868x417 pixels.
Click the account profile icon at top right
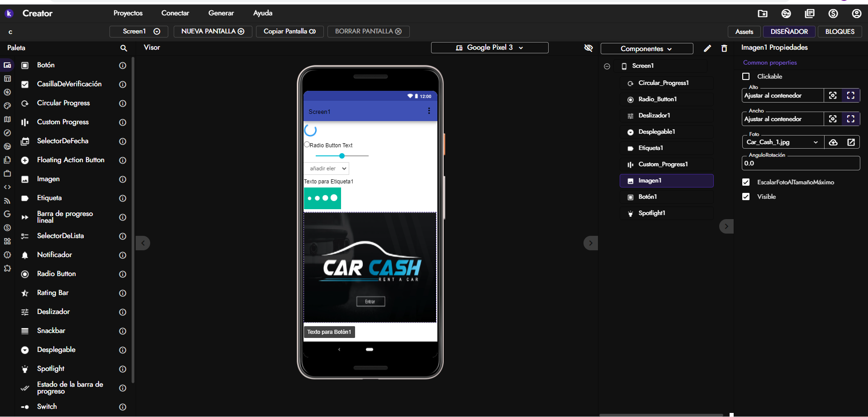[856, 14]
